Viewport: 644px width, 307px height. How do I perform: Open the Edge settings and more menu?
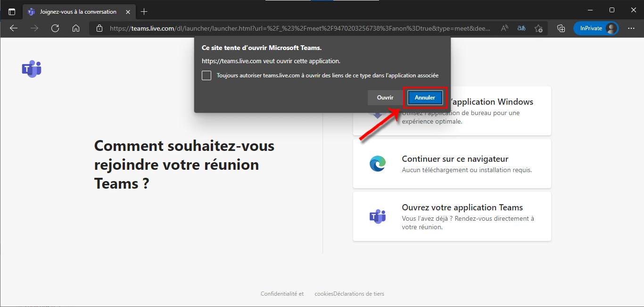pos(631,28)
